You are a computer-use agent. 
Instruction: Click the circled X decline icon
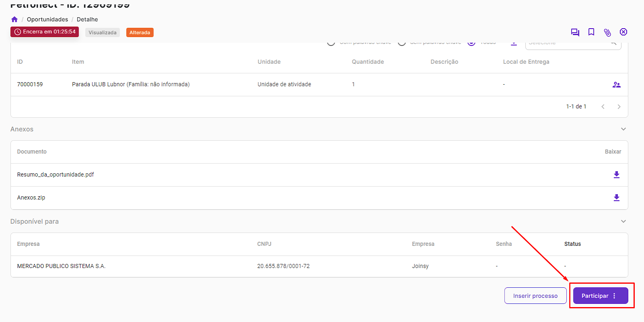pos(623,32)
